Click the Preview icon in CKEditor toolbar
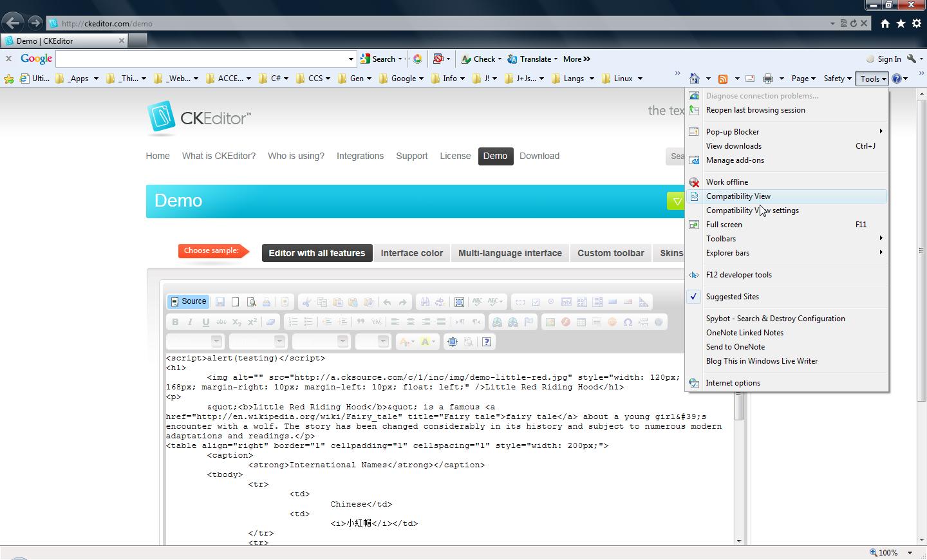 pyautogui.click(x=251, y=302)
